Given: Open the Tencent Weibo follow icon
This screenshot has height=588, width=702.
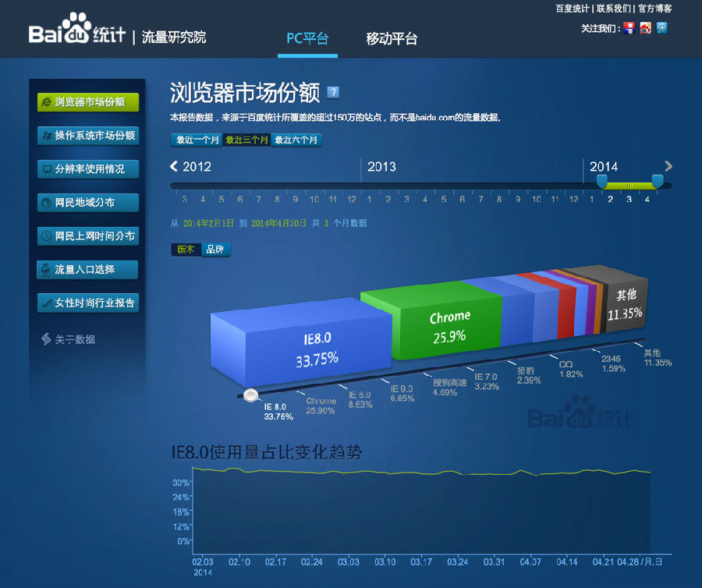Looking at the screenshot, I should click(662, 28).
